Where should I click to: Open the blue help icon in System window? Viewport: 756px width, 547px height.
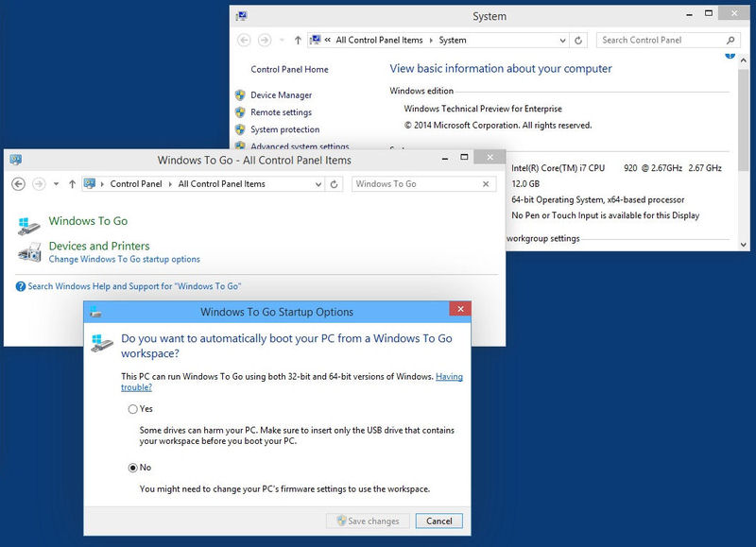point(730,56)
